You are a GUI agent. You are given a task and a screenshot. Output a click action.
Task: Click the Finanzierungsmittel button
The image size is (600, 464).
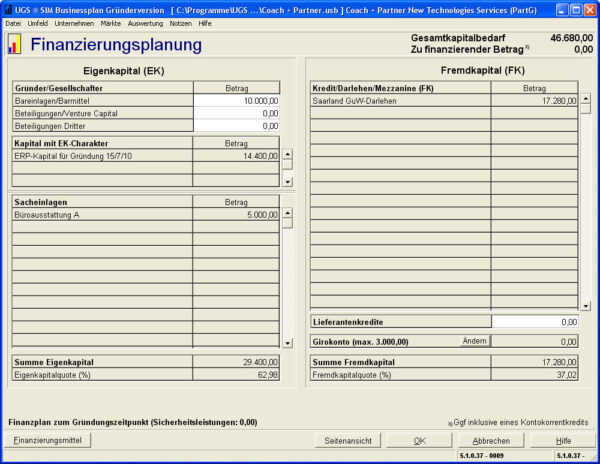tap(48, 440)
